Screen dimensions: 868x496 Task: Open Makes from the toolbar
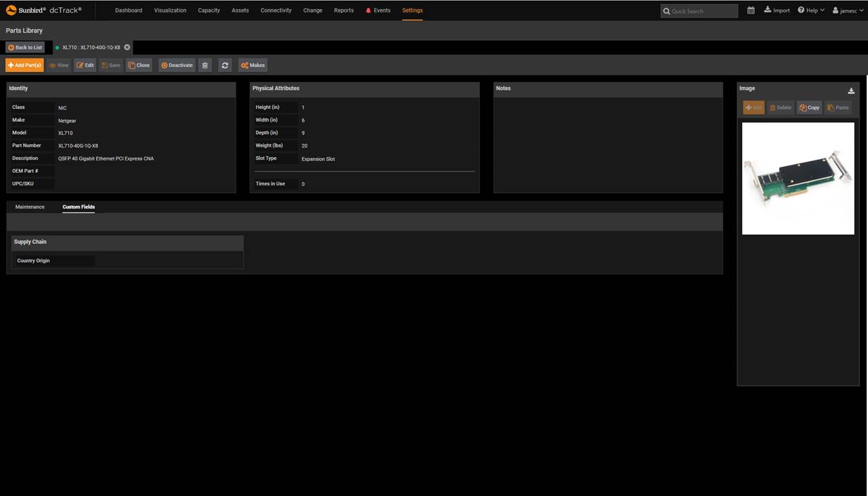[252, 65]
